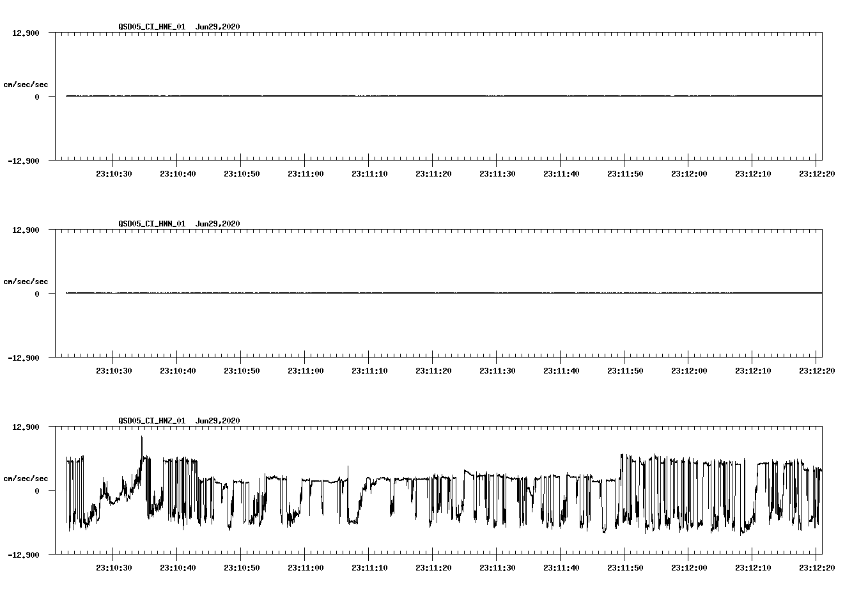This screenshot has width=868, height=591.
Task: Click the 23:11:00 time label under HNE plot
Action: [x=306, y=173]
